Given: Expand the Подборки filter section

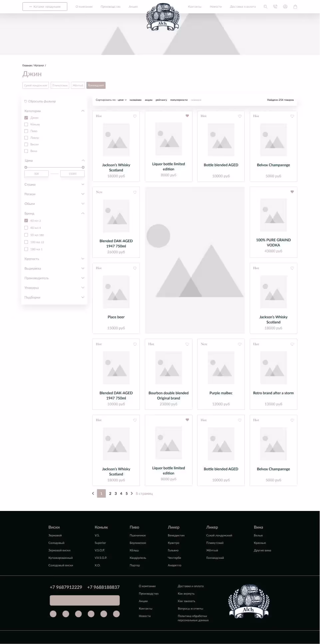Looking at the screenshot, I should tap(83, 297).
